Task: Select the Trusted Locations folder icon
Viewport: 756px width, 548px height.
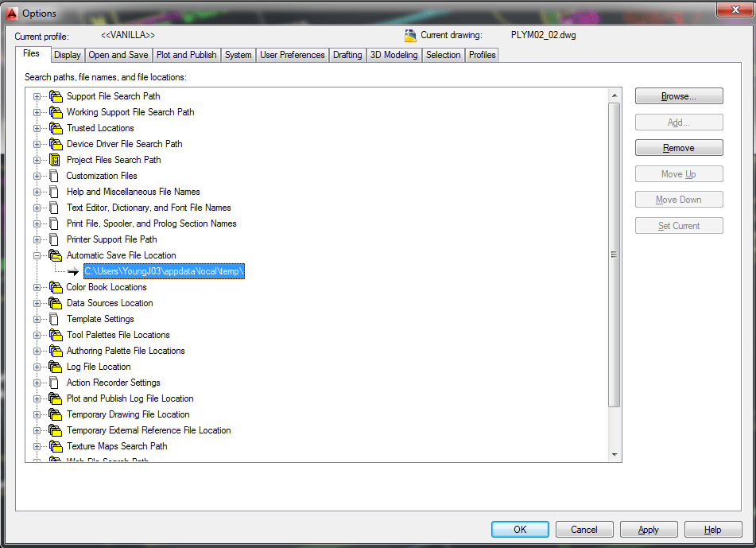Action: [55, 128]
